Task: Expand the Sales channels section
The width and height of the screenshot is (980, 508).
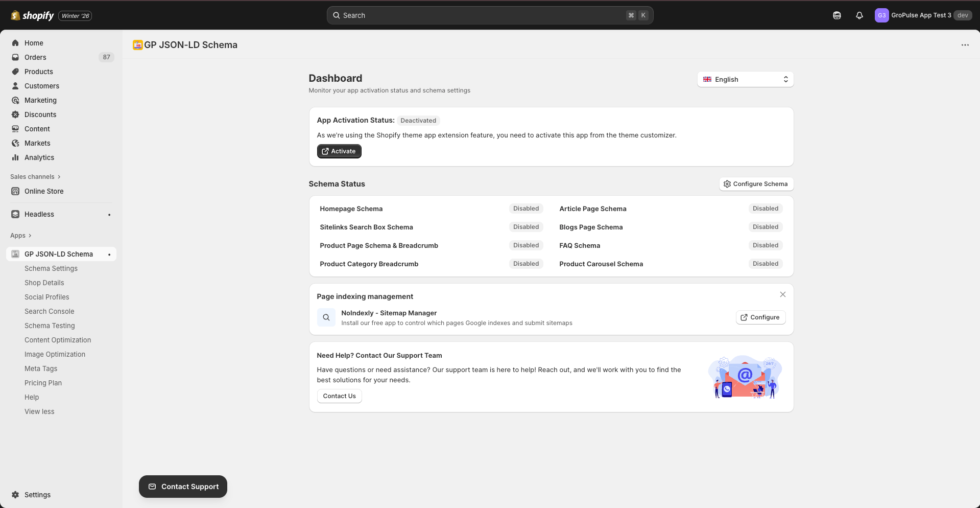Action: (35, 177)
